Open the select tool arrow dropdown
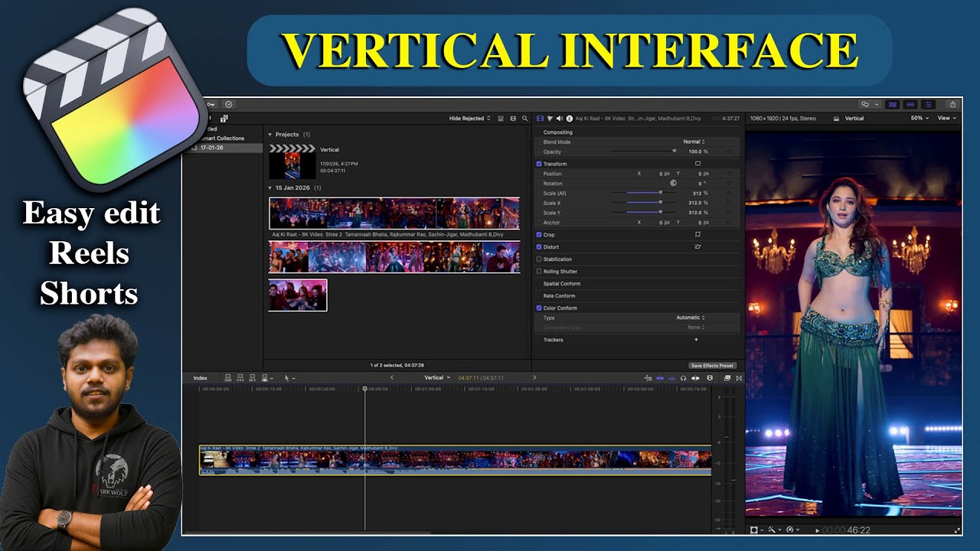The image size is (980, 551). pyautogui.click(x=290, y=378)
